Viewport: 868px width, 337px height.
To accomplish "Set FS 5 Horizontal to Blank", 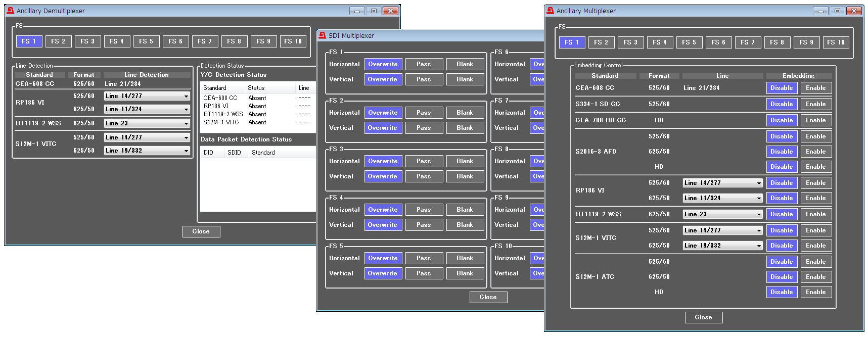I will [x=465, y=258].
